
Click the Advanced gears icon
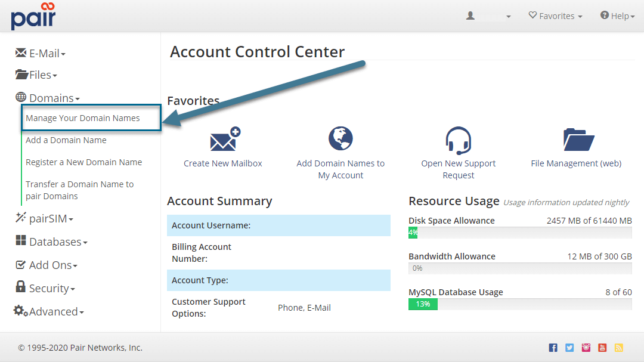point(20,311)
